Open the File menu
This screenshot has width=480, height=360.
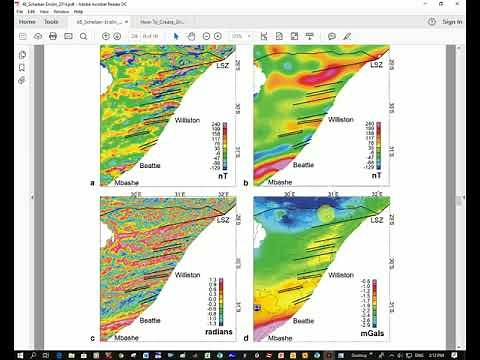pyautogui.click(x=20, y=12)
